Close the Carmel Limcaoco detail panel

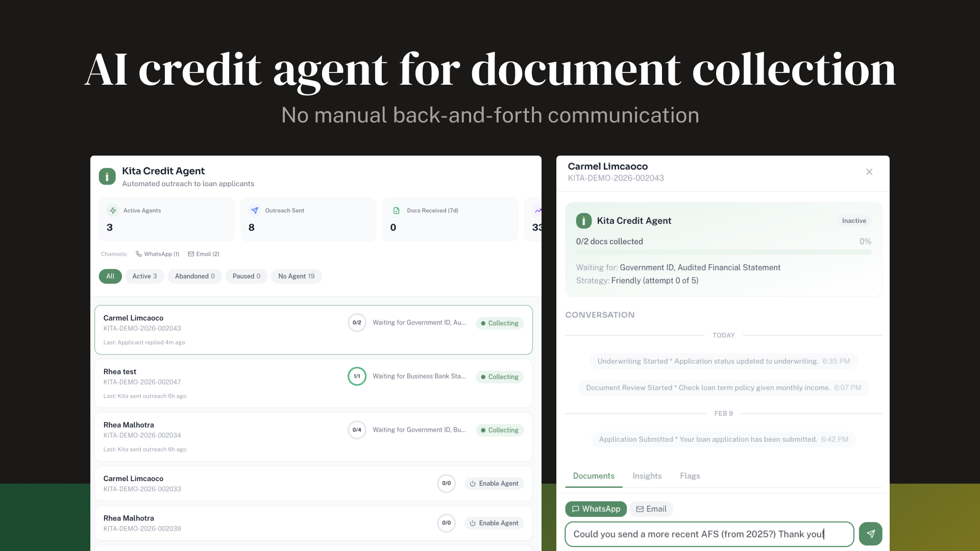point(869,172)
